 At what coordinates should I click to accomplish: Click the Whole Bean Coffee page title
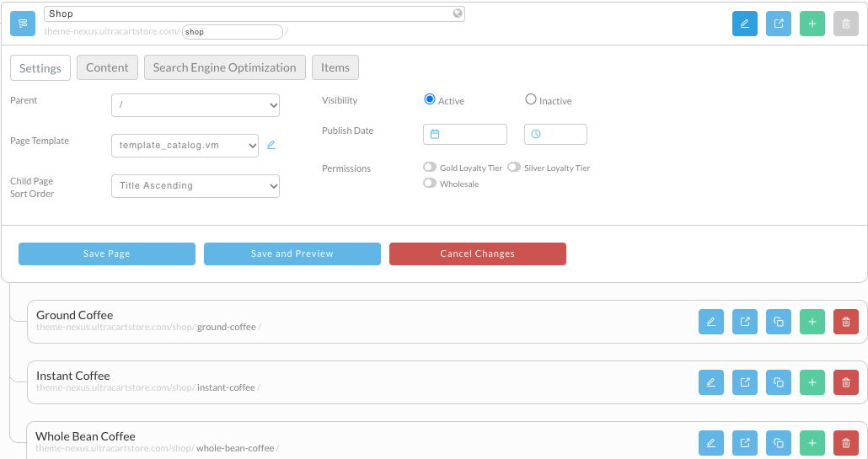pyautogui.click(x=86, y=436)
